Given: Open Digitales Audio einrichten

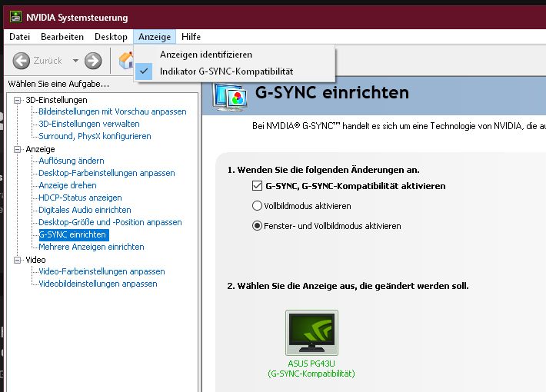Looking at the screenshot, I should [x=85, y=210].
